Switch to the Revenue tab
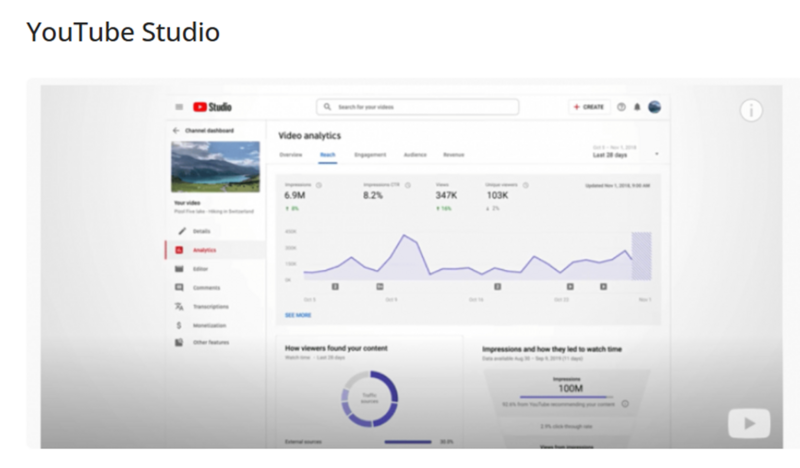This screenshot has width=800, height=468. (454, 155)
